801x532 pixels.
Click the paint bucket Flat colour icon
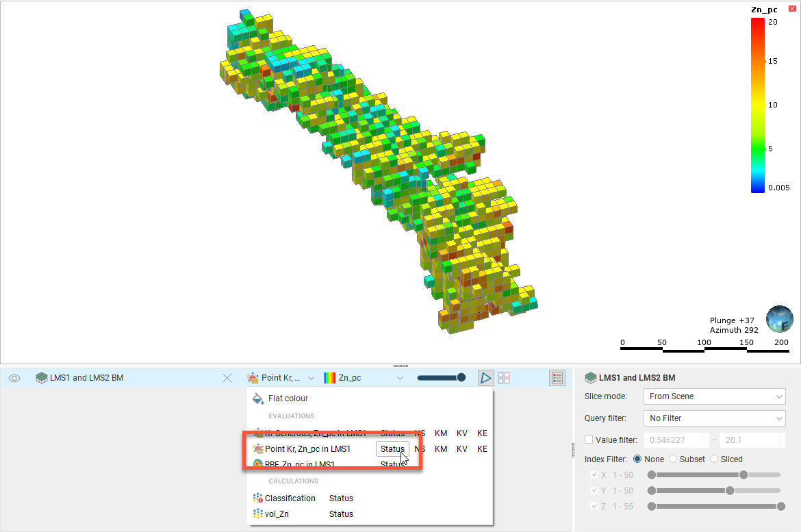[258, 398]
